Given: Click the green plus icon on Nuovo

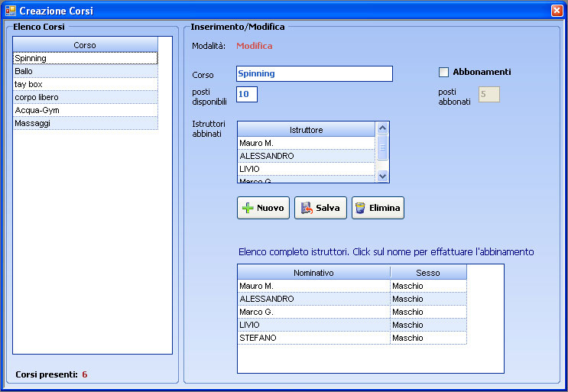Looking at the screenshot, I should pyautogui.click(x=248, y=209).
